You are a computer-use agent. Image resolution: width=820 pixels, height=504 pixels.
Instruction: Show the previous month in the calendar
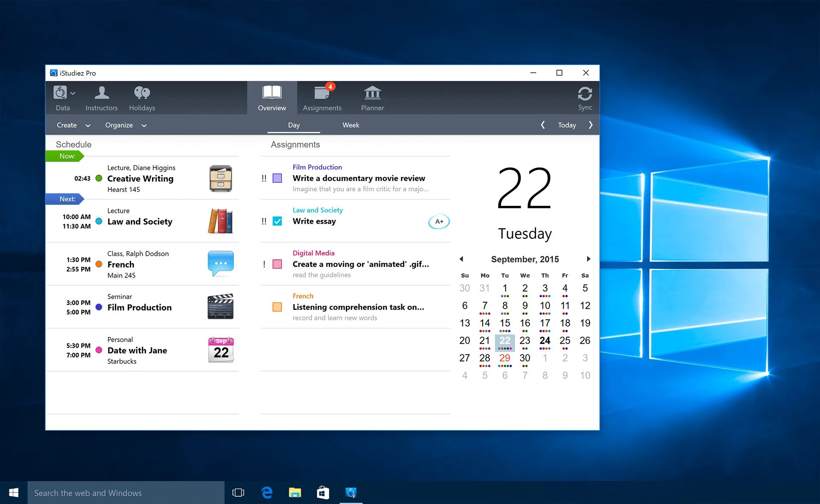coord(461,259)
